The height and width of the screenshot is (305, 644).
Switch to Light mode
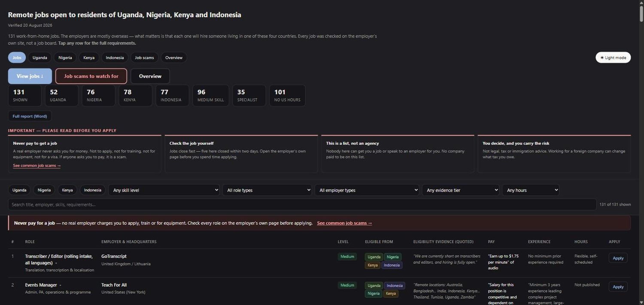[x=613, y=57]
